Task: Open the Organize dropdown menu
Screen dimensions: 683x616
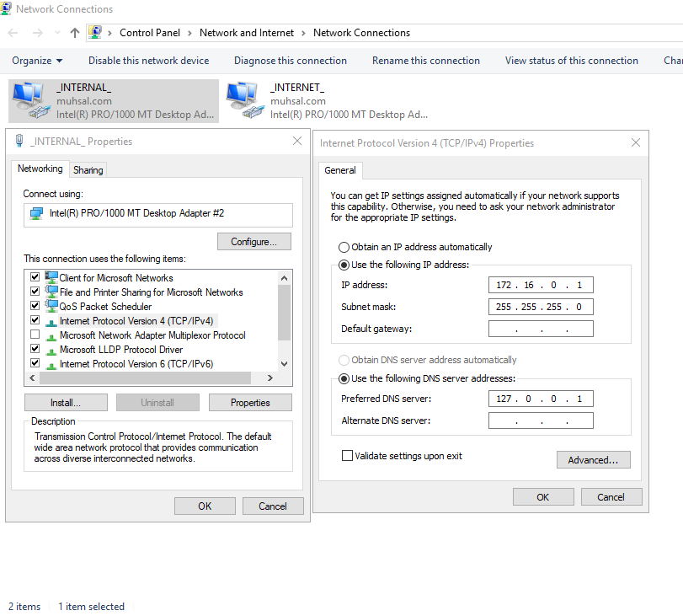Action: pos(37,61)
